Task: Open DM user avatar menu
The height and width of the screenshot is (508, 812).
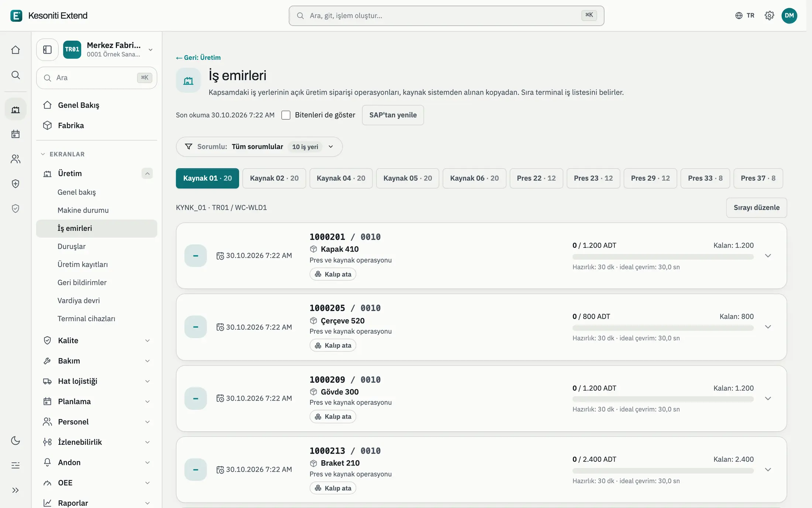Action: (789, 16)
